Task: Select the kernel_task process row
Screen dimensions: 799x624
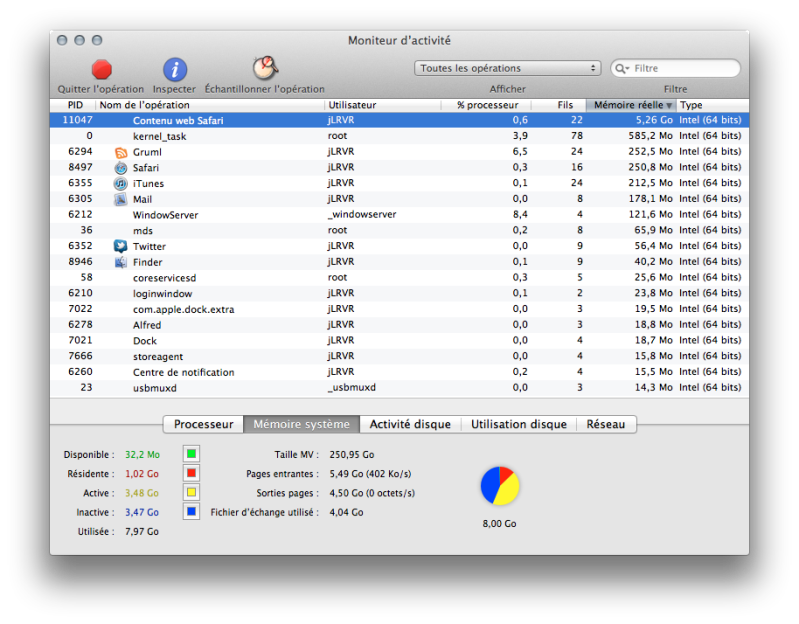Action: pyautogui.click(x=400, y=136)
